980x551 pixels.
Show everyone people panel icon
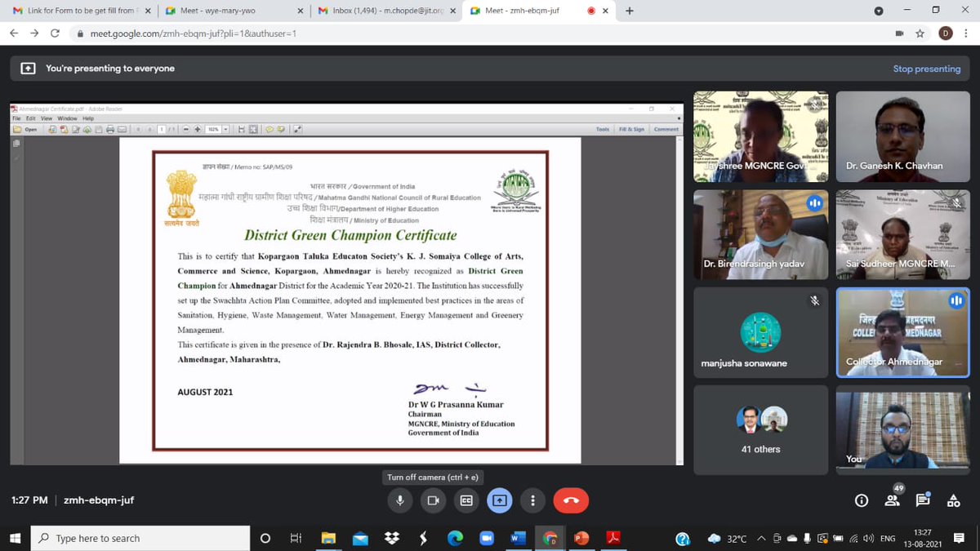point(892,500)
